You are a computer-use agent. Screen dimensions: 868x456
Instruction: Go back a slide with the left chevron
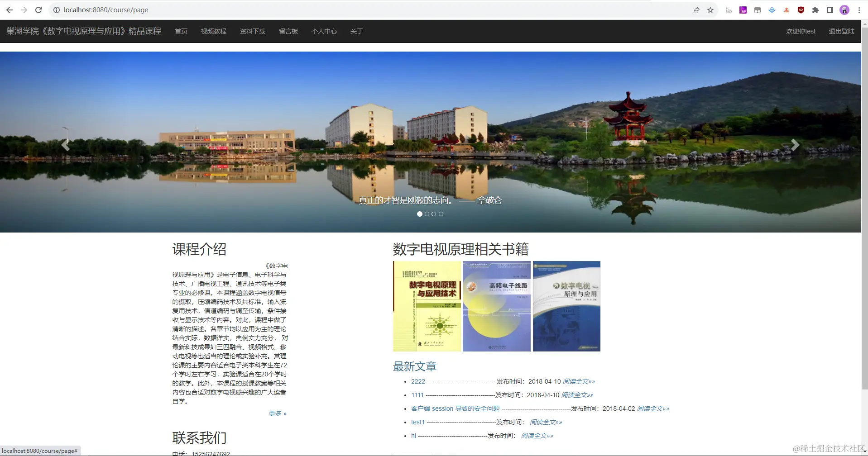click(65, 144)
